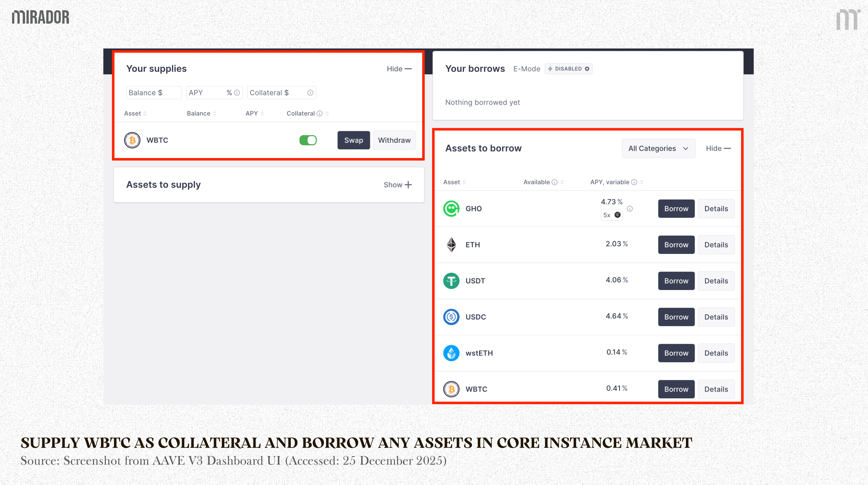Viewport: 868px width, 485px height.
Task: Click the GHO token icon
Action: tap(451, 209)
